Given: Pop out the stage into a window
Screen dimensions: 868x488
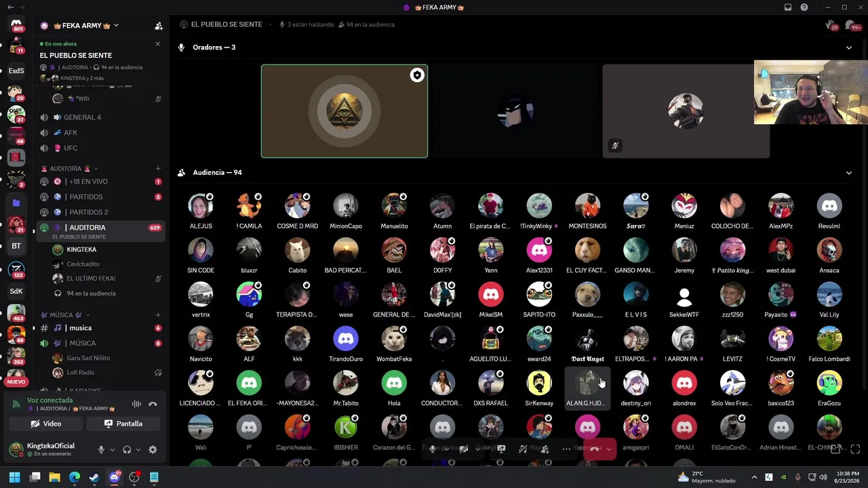Looking at the screenshot, I should 837,449.
